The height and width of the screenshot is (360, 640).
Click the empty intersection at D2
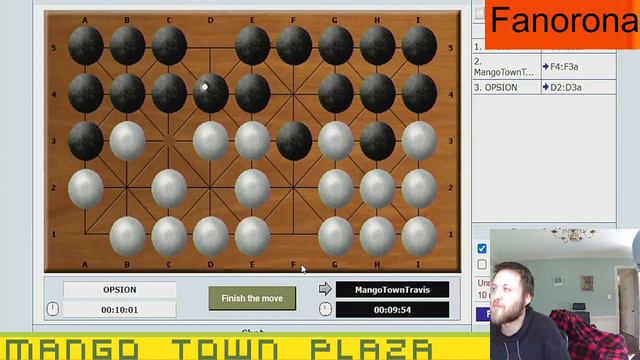(211, 188)
